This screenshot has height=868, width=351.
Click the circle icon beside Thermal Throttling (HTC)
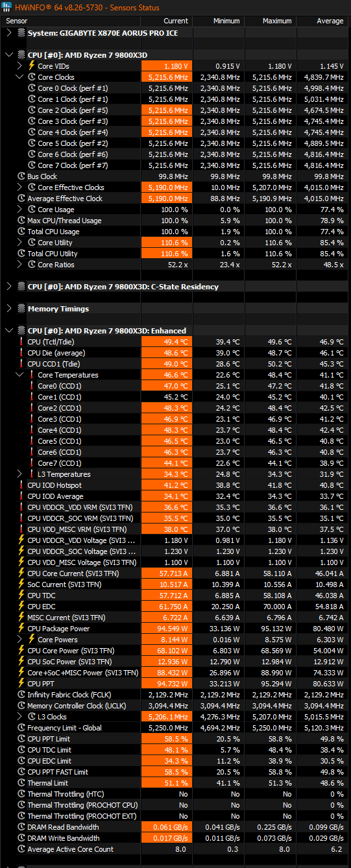(21, 794)
